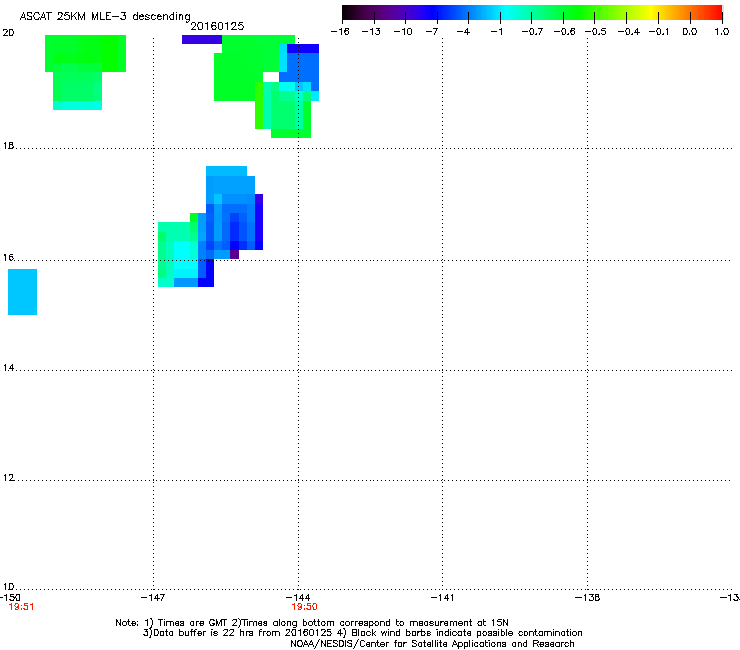Click longitude axis label -141

442,598
